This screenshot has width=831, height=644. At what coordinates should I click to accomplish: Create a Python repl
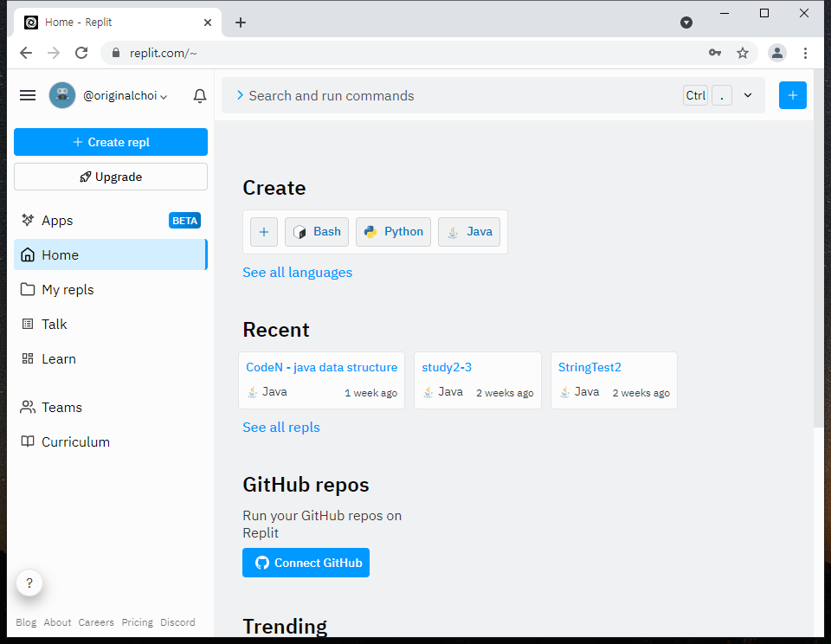pyautogui.click(x=393, y=232)
